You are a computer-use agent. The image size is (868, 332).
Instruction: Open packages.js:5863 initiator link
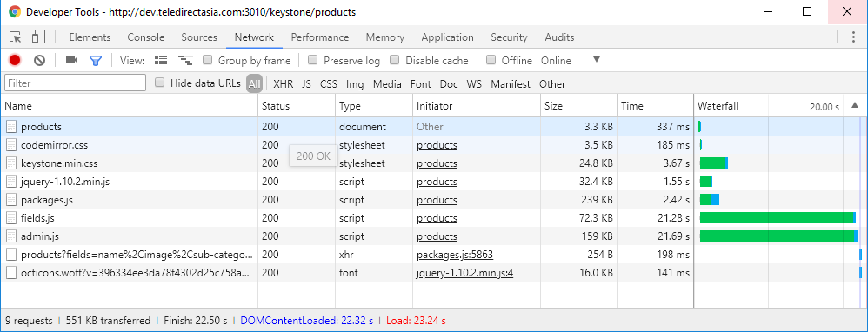point(455,255)
